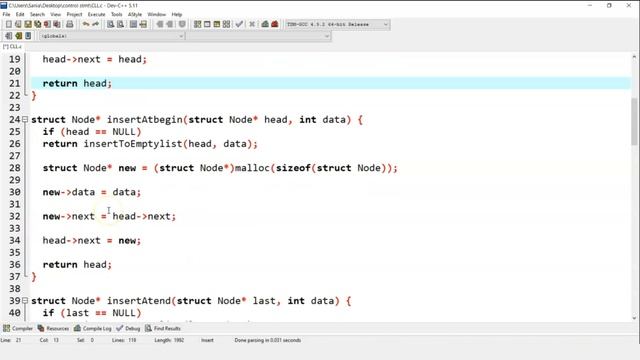Image resolution: width=640 pixels, height=360 pixels.
Task: Click 'new->data = data;' on line 30
Action: (x=92, y=192)
